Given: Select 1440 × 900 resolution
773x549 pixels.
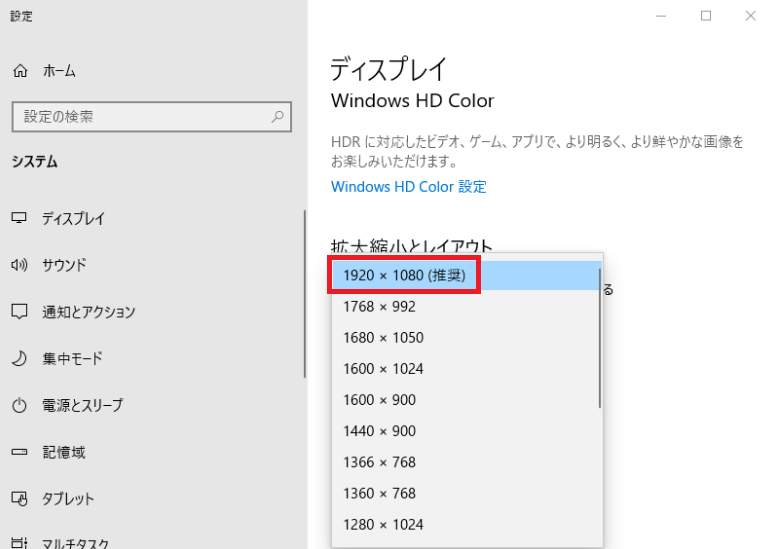Looking at the screenshot, I should click(466, 431).
